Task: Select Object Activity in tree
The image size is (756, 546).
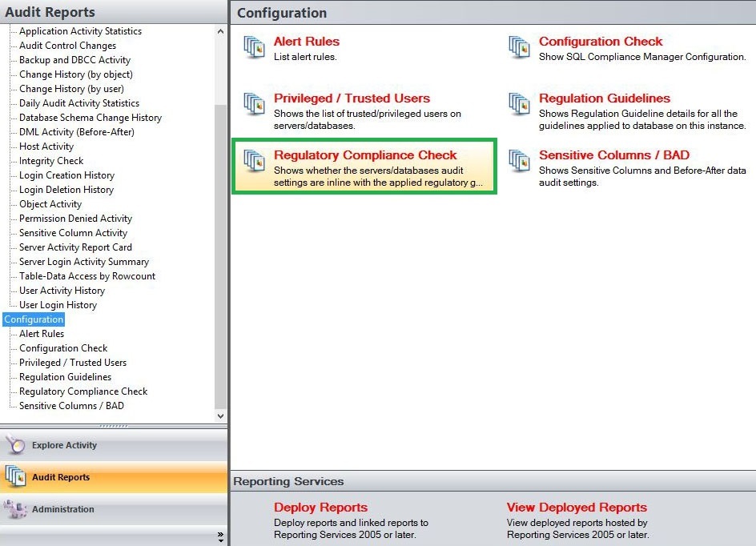Action: coord(50,204)
